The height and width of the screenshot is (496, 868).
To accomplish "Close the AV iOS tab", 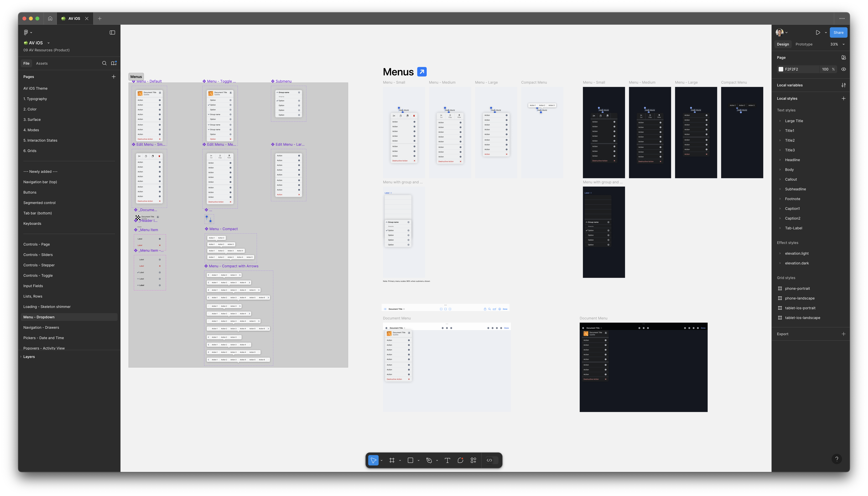I will tap(87, 18).
